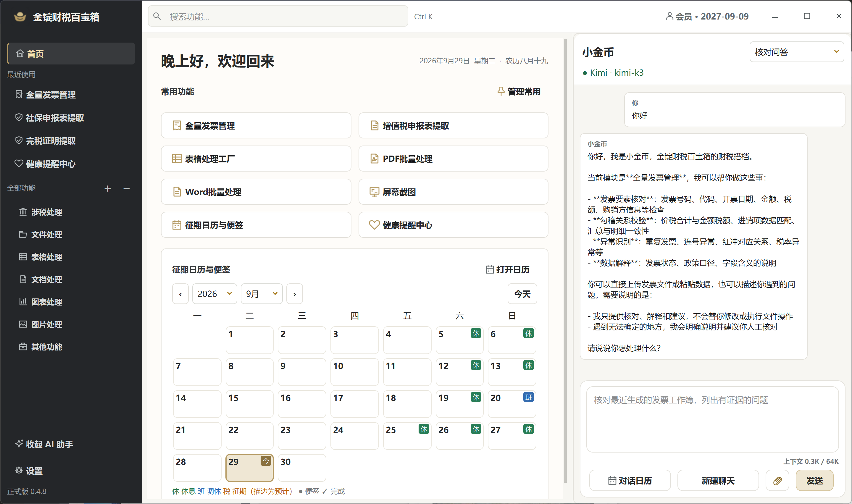Image resolution: width=852 pixels, height=504 pixels.
Task: Click the gold ingot app logo
Action: (x=20, y=16)
